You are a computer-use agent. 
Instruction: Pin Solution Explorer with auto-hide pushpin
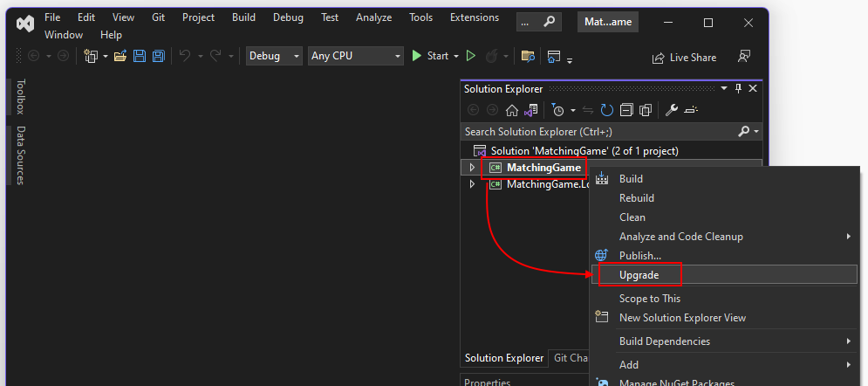(738, 88)
